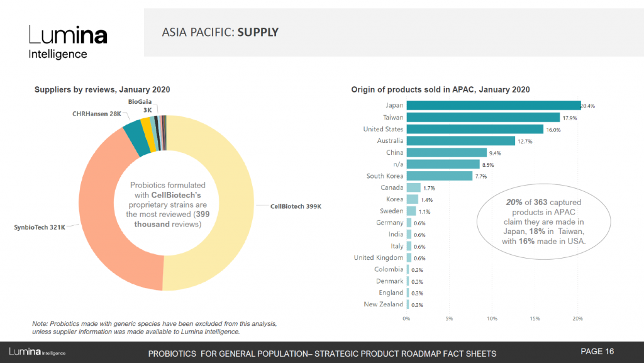Click the "17.9%" value beside the Taiwan bar
644x363 pixels.
click(570, 118)
